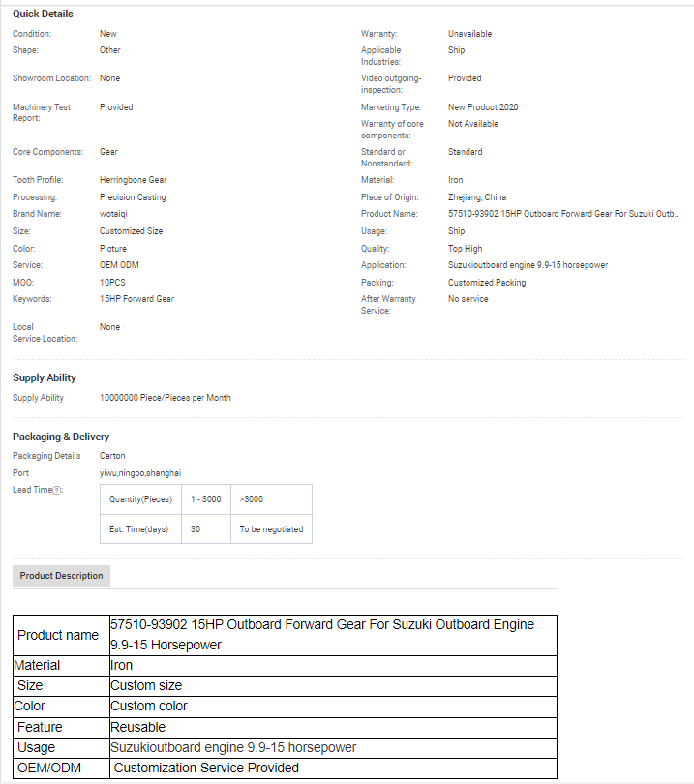Click the Quick Details section heading
Image resolution: width=694 pixels, height=784 pixels.
pos(43,14)
